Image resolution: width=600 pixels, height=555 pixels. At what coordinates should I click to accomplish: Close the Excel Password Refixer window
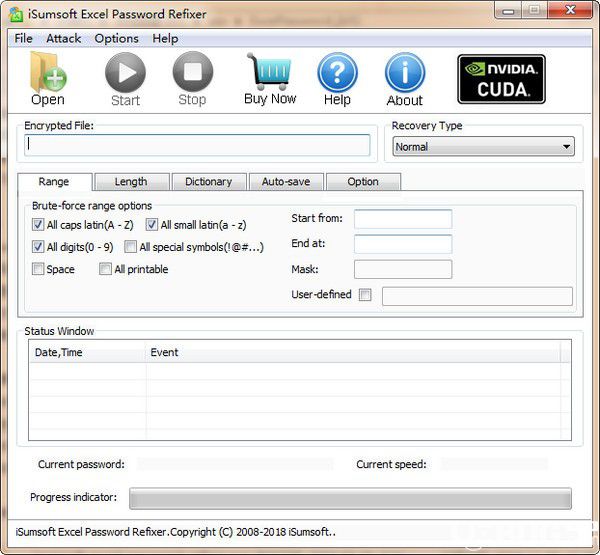[570, 10]
